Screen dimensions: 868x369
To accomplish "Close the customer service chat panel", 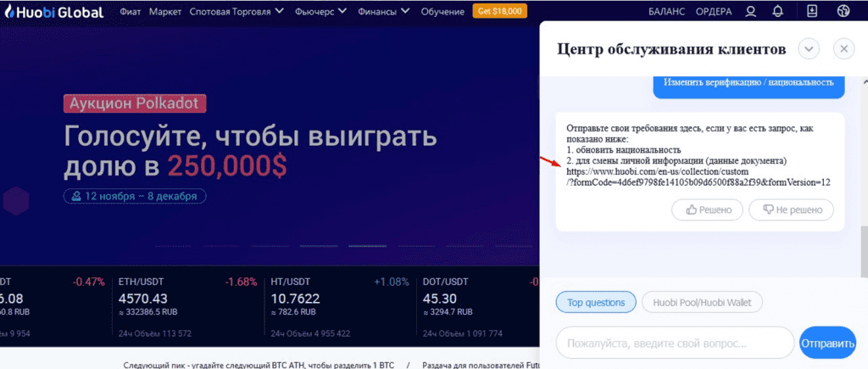I will point(843,49).
